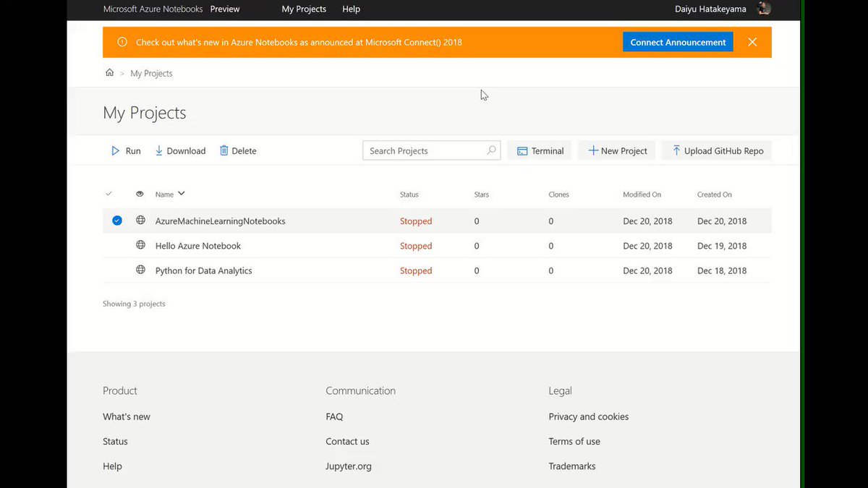The height and width of the screenshot is (488, 868).
Task: Click the Stars column header
Action: pos(482,194)
